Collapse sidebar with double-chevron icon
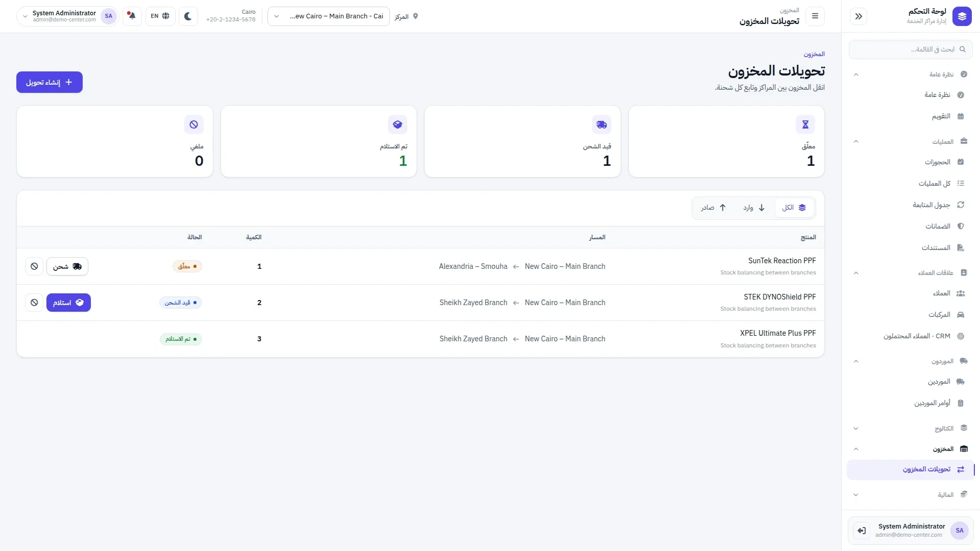Image resolution: width=980 pixels, height=551 pixels. (859, 16)
